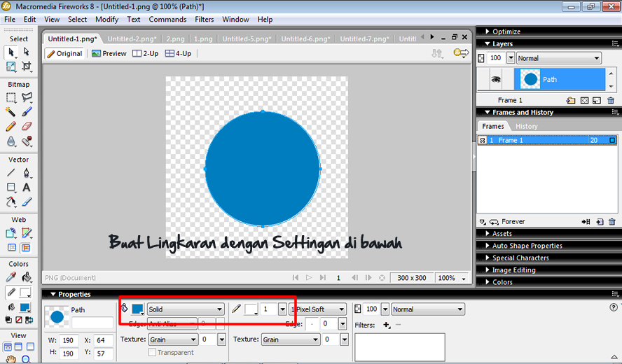This screenshot has height=364, width=622.
Task: Open the fill Texture Grain dropdown
Action: pyautogui.click(x=173, y=339)
